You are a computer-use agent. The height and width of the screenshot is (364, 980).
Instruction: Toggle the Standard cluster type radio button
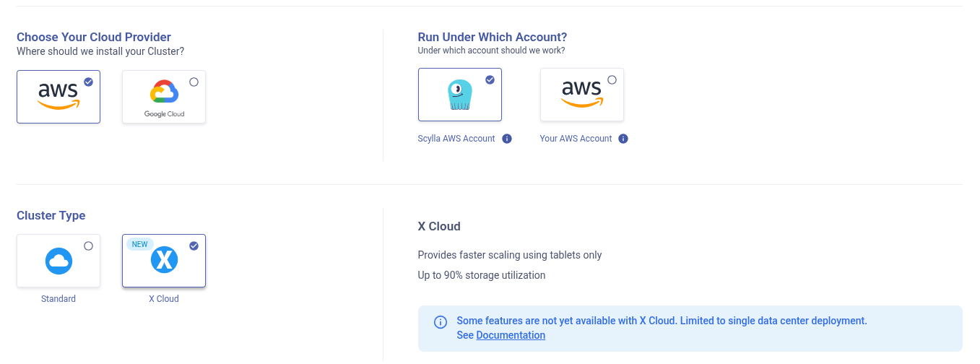tap(88, 246)
